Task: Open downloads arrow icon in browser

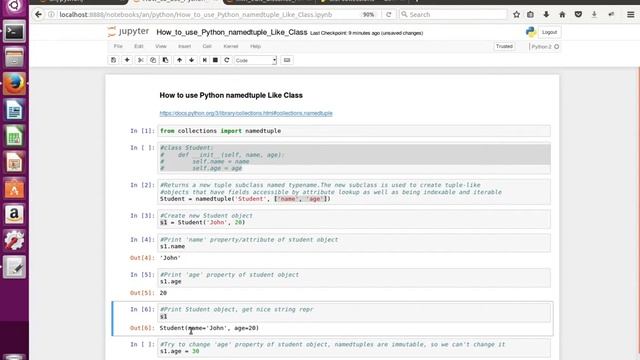Action: pyautogui.click(x=546, y=14)
